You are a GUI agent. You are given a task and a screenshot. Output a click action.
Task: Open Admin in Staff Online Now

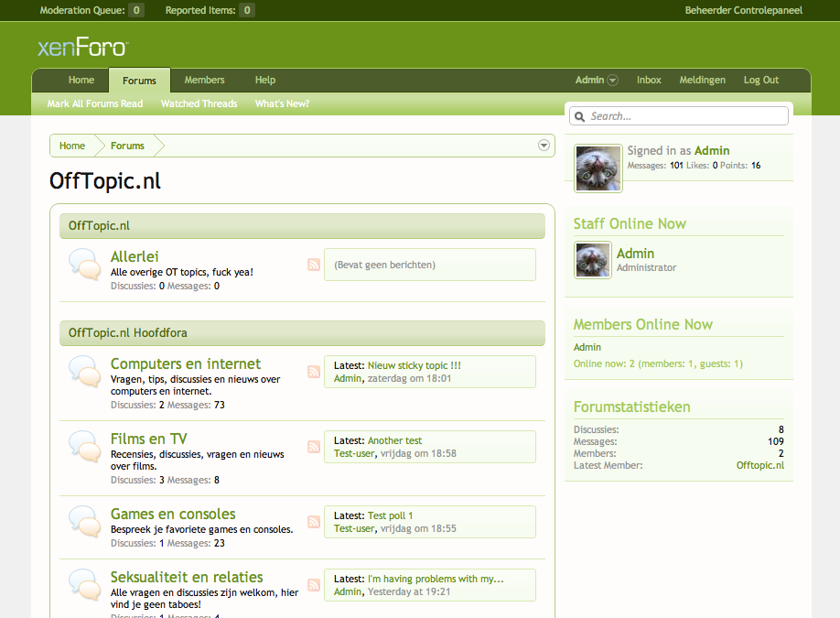(635, 253)
